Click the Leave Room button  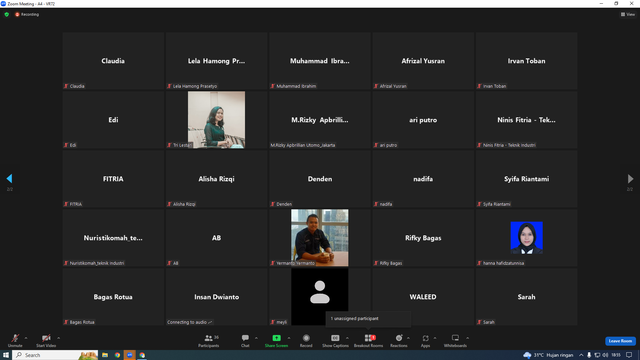(x=620, y=341)
